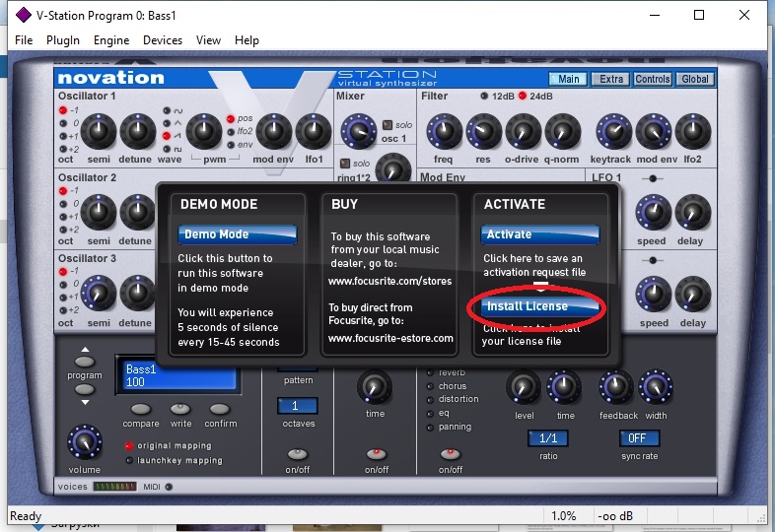Open the Devices menu
This screenshot has height=532, width=775.
[162, 40]
